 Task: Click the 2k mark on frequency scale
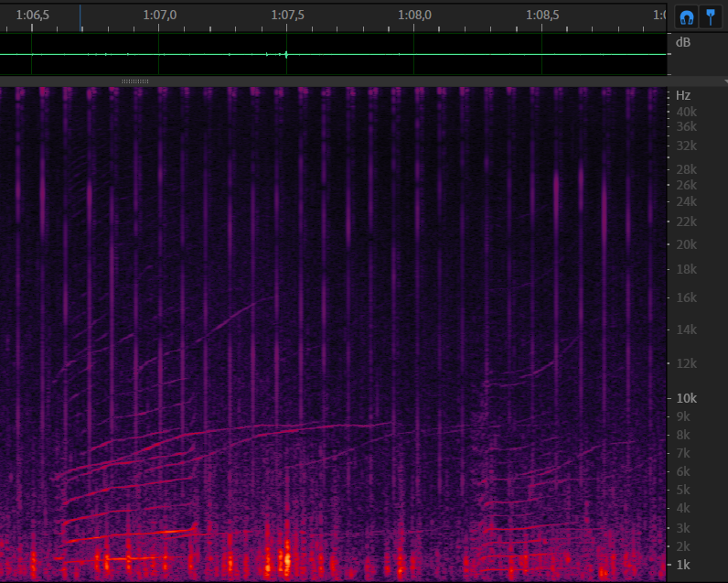[x=683, y=546]
